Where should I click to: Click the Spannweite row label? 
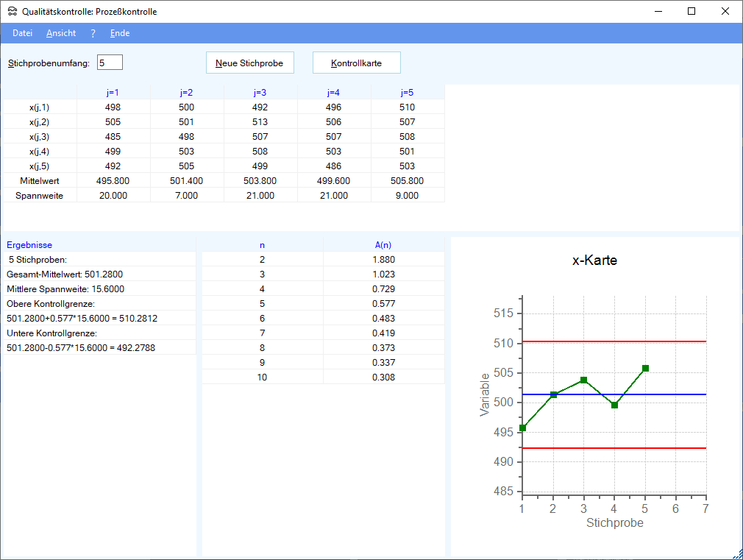coord(40,195)
